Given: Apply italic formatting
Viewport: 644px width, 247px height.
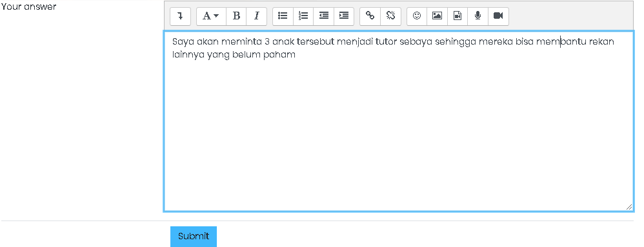Looking at the screenshot, I should (257, 16).
